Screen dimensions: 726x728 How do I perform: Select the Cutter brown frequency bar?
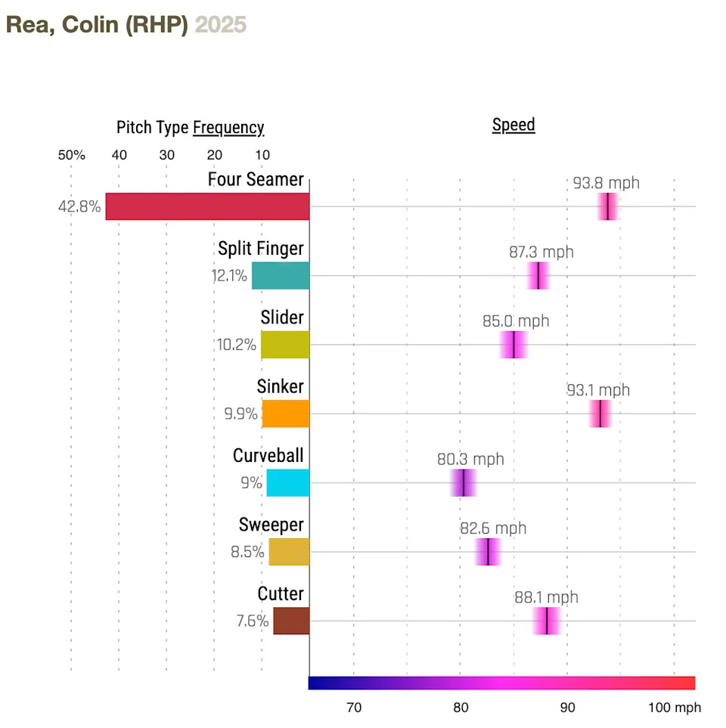pyautogui.click(x=291, y=621)
